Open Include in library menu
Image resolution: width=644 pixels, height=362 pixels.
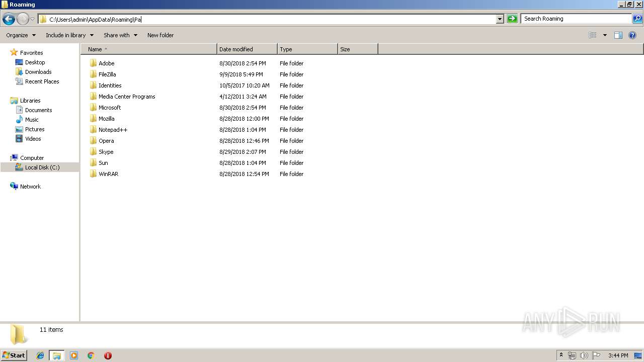(69, 35)
